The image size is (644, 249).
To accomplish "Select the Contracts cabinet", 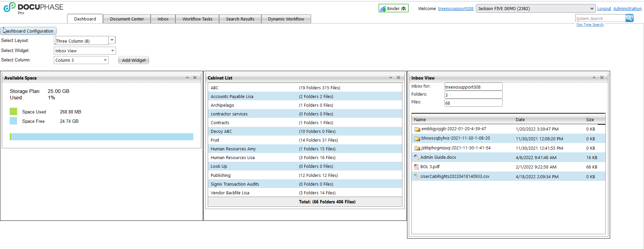I will 220,122.
